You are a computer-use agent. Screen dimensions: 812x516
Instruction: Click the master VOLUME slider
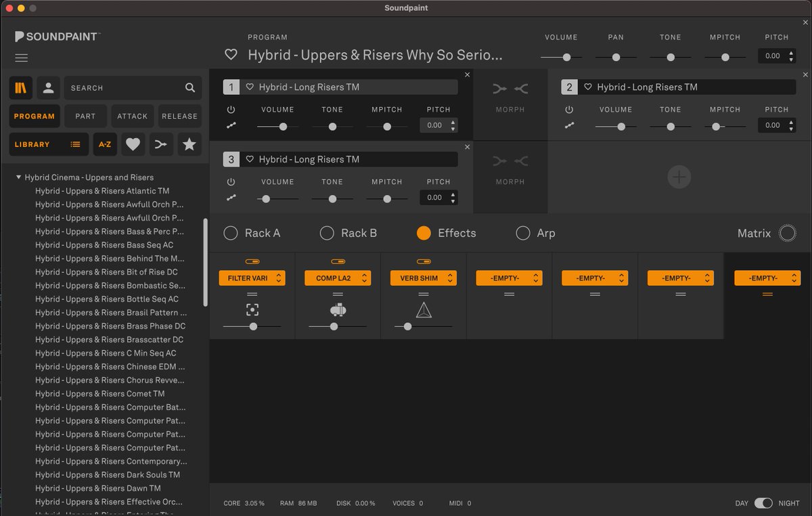point(562,58)
